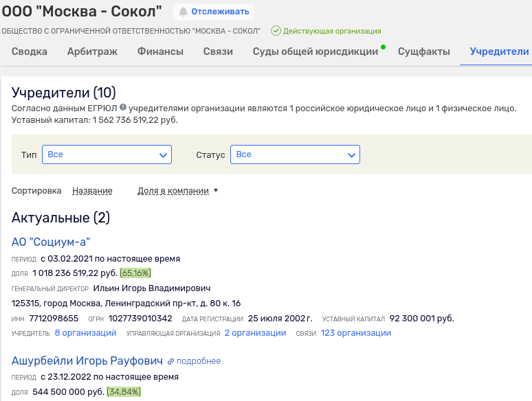
Task: Click the Учредители (10) heading
Action: click(64, 93)
